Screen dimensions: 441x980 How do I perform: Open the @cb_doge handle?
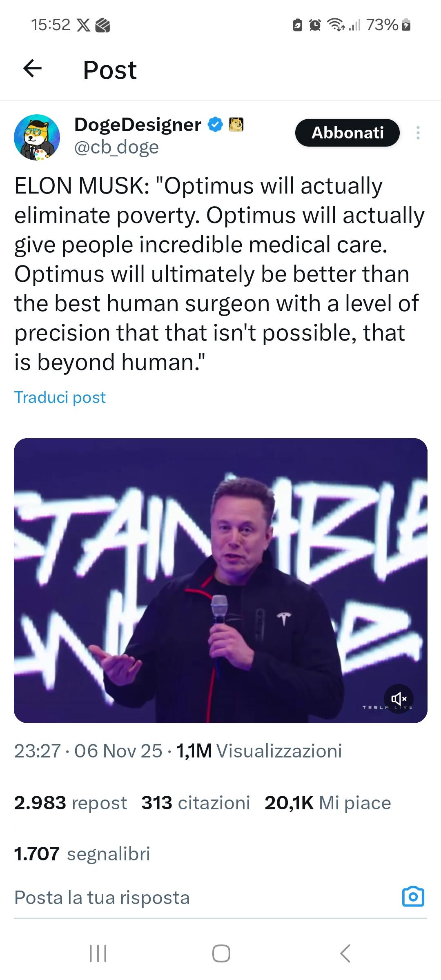116,147
